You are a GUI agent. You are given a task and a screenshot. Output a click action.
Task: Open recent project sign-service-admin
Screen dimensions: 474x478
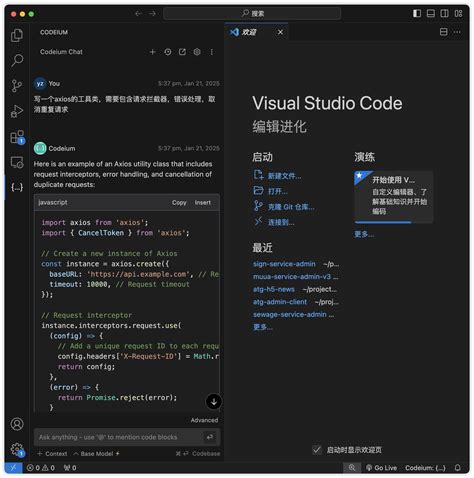coord(284,264)
